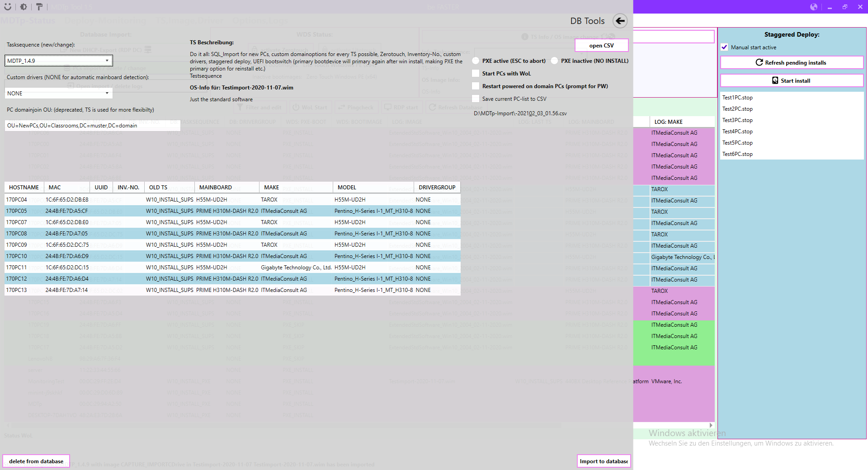The height and width of the screenshot is (470, 868).
Task: Select row with hostname 170PC07
Action: click(232, 222)
